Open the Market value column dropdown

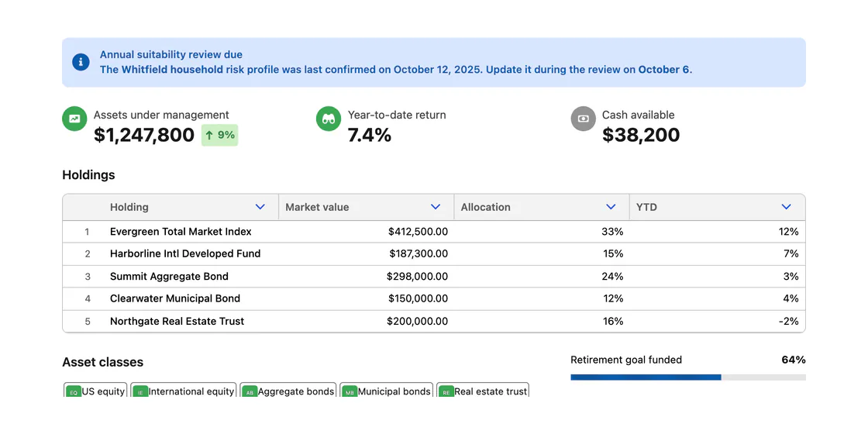coord(436,207)
